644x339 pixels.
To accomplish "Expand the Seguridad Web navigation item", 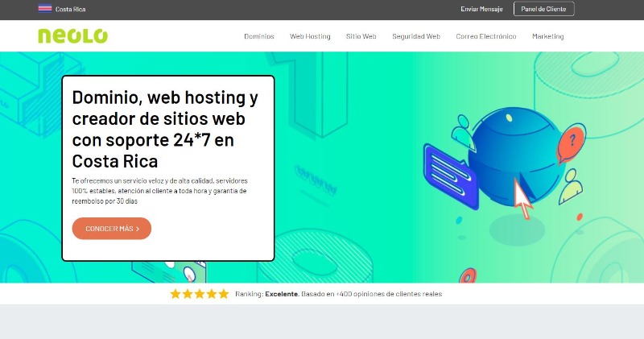I will [x=416, y=36].
